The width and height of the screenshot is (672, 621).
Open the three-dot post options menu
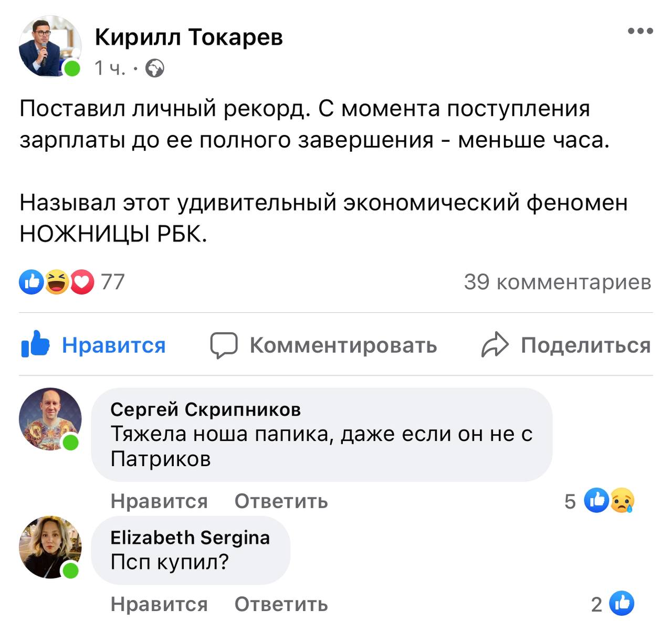click(640, 31)
